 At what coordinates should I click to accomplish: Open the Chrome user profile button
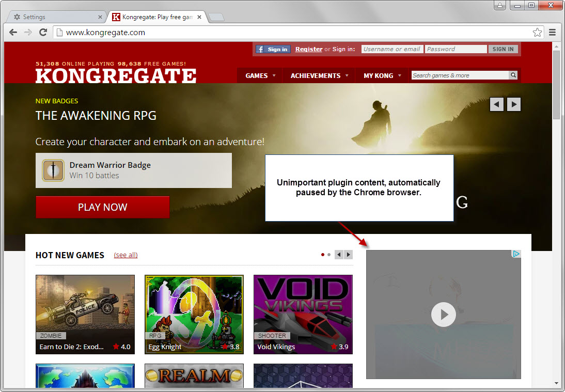[x=500, y=5]
